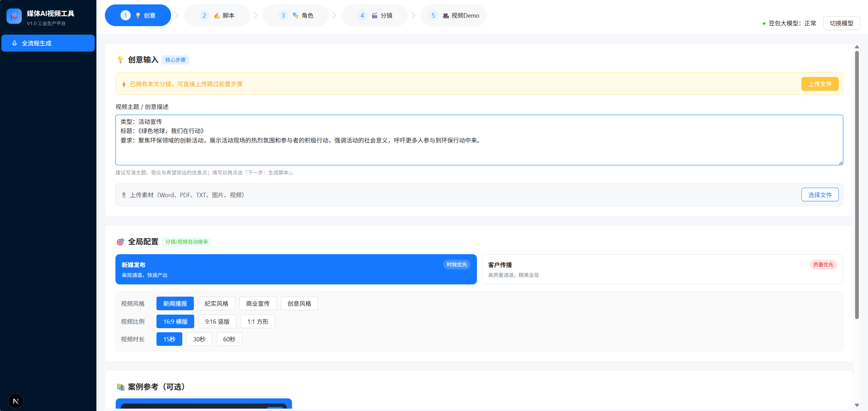This screenshot has height=411, width=868.
Task: Click the rocket icon beside 全流程生成
Action: pyautogui.click(x=14, y=43)
